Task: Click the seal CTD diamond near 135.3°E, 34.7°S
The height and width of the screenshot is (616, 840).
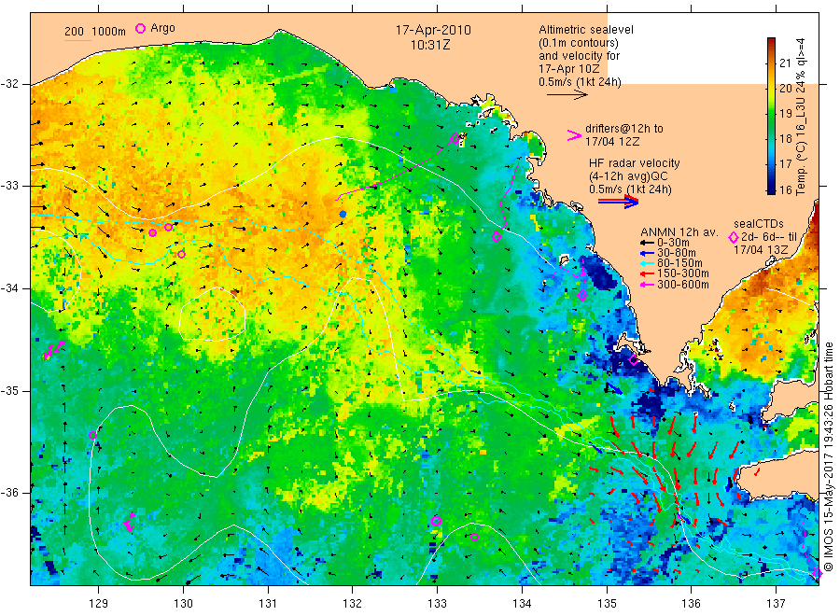Action: coord(633,360)
